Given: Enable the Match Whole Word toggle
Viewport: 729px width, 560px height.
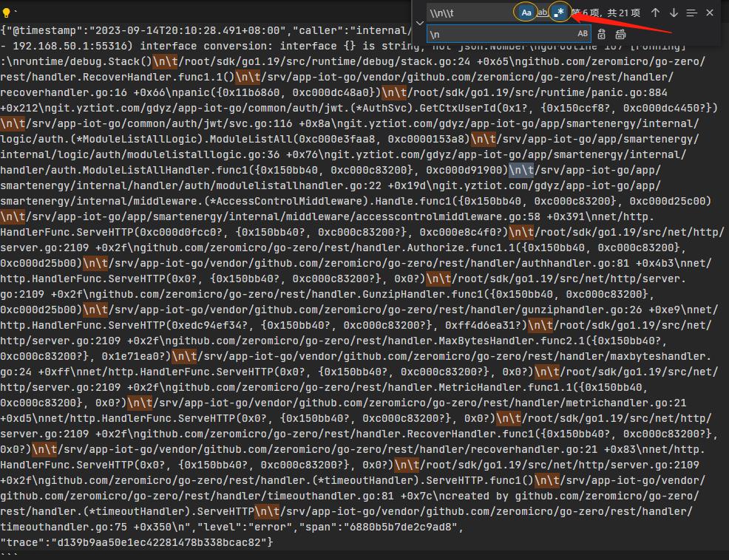Looking at the screenshot, I should (x=542, y=13).
